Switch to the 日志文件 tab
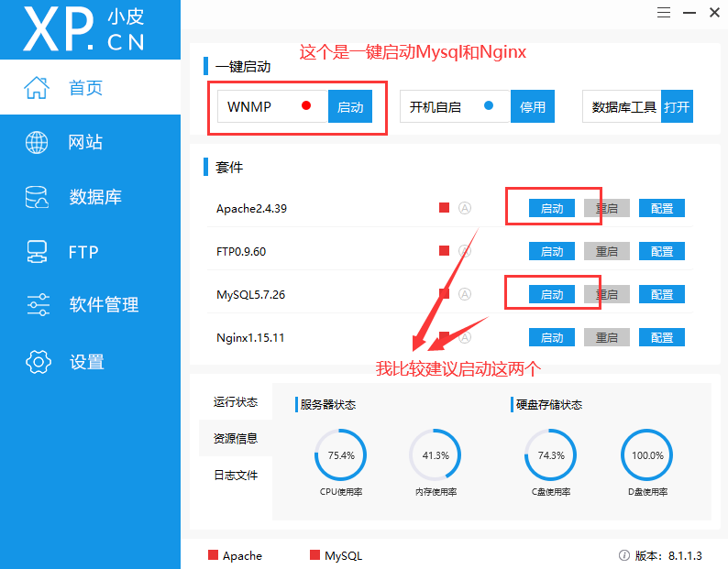Viewport: 728px width, 569px height. (x=236, y=476)
